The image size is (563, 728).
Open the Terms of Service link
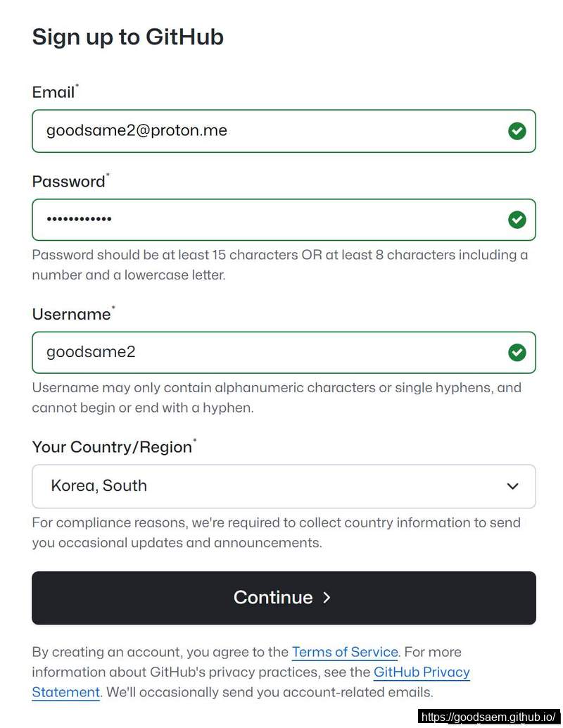(x=344, y=652)
